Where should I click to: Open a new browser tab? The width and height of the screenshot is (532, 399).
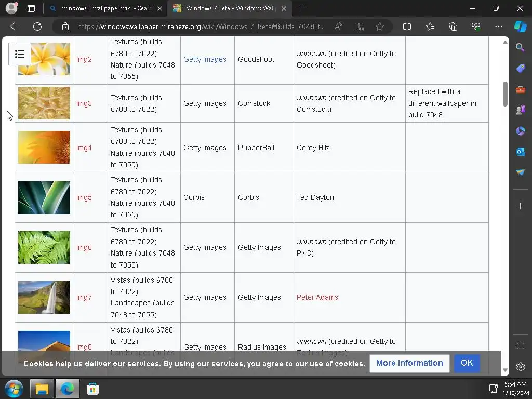pos(301,8)
